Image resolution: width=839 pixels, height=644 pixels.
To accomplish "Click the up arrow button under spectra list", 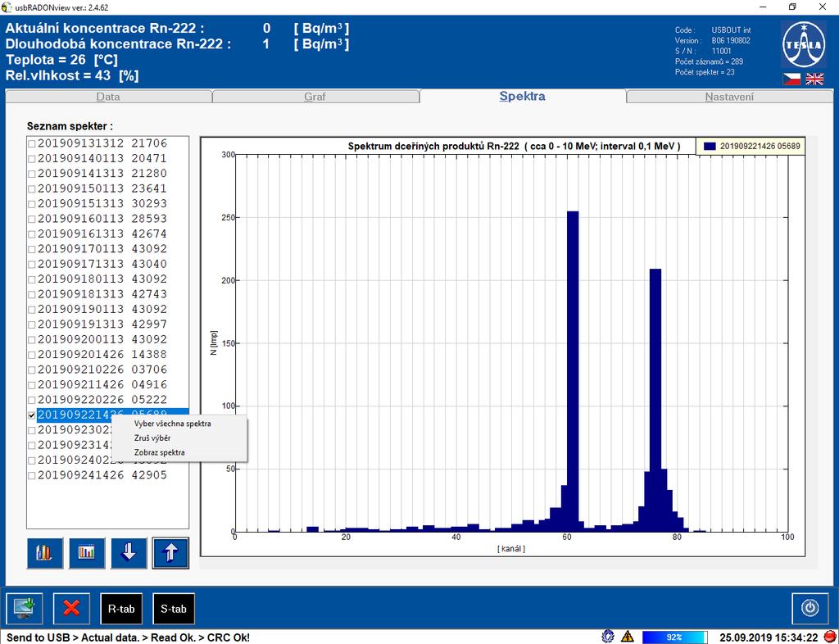I will [x=170, y=553].
